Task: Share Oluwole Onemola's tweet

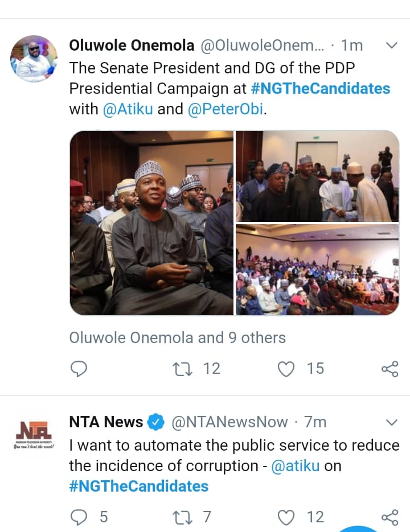Action: tap(389, 369)
